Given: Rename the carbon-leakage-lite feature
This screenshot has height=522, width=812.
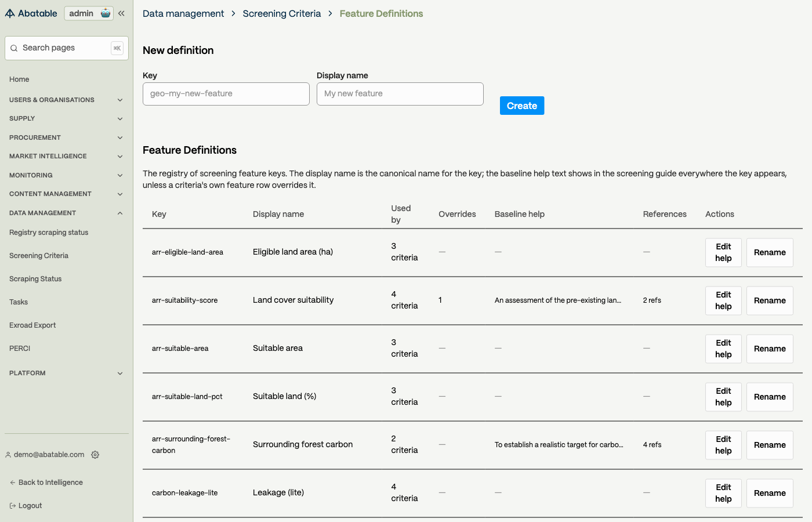Looking at the screenshot, I should pyautogui.click(x=770, y=493).
